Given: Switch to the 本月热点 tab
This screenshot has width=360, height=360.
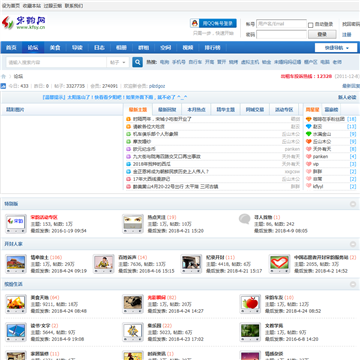Looking at the screenshot, I should [x=196, y=110].
